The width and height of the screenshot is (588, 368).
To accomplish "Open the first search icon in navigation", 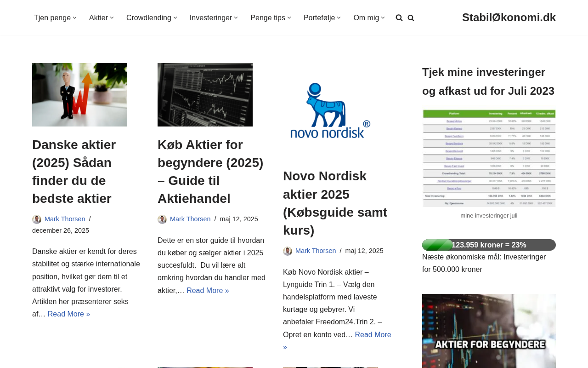I will coord(399,18).
